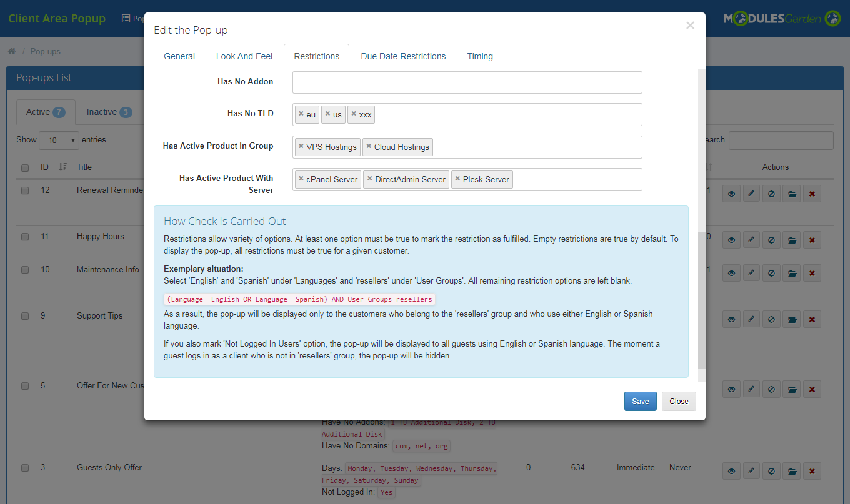Remove the 'us' TLD tag
The height and width of the screenshot is (504, 850).
(x=327, y=114)
